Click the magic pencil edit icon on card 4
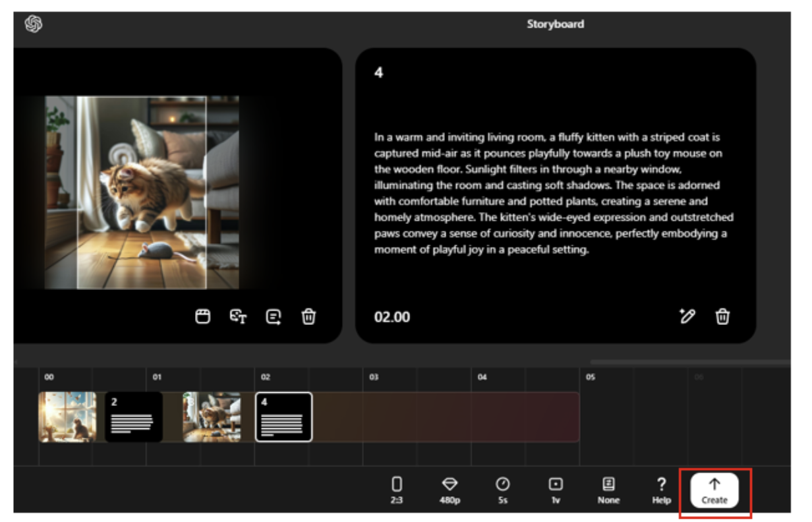This screenshot has width=812, height=522. tap(687, 316)
